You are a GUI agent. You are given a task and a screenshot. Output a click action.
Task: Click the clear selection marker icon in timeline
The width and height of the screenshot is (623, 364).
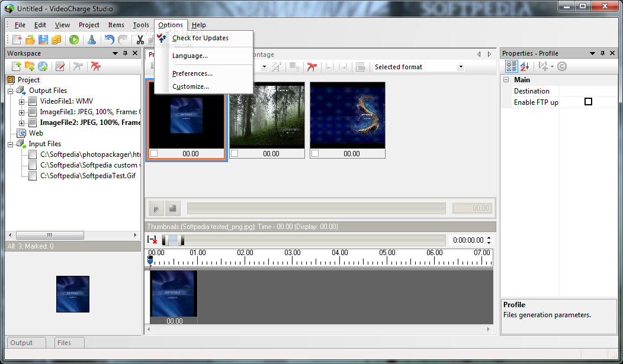[x=152, y=240]
